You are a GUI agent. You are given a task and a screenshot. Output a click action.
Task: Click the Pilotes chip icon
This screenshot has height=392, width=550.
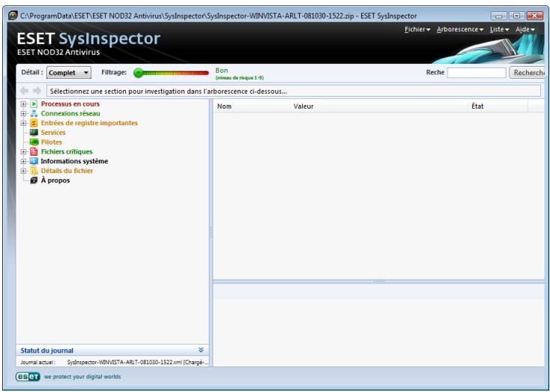tap(34, 142)
